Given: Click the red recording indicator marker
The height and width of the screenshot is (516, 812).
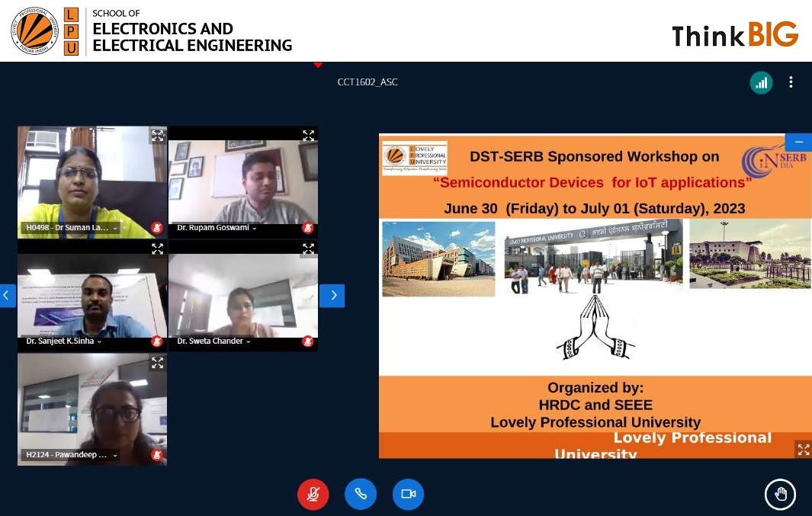Looking at the screenshot, I should (x=318, y=65).
